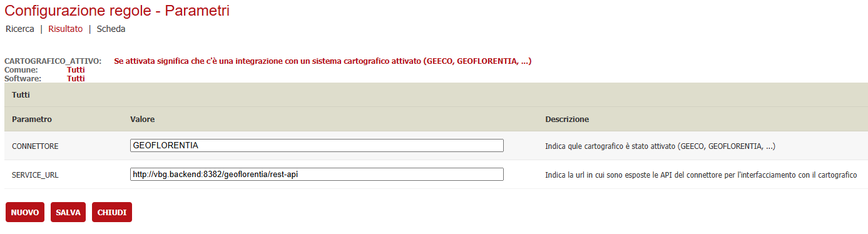The image size is (868, 234).
Task: Click the SERVICE_URL description about API connettore
Action: pyautogui.click(x=701, y=175)
